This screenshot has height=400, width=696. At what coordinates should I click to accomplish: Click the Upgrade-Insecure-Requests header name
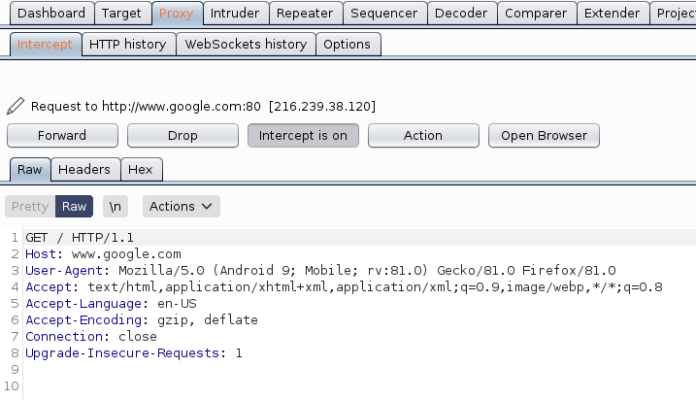point(122,353)
